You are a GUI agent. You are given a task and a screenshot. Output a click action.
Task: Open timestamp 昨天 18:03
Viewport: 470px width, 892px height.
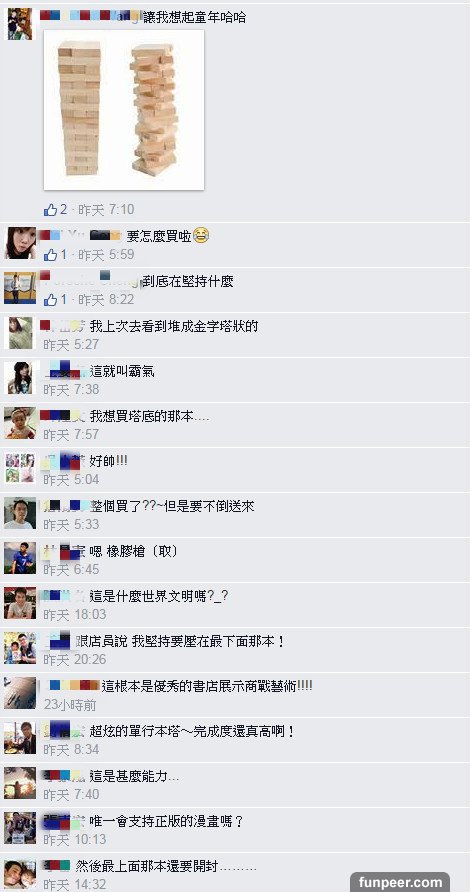[x=75, y=614]
